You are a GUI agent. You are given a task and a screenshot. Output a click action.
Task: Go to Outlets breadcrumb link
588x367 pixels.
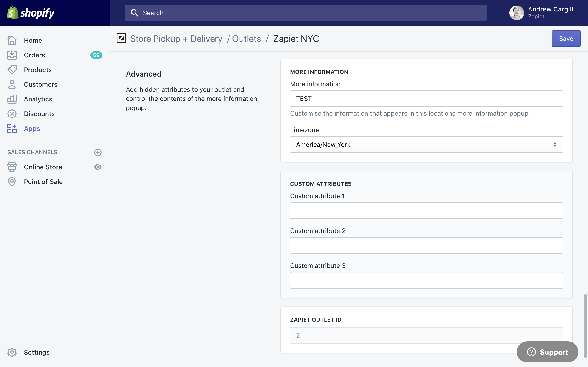click(x=246, y=39)
